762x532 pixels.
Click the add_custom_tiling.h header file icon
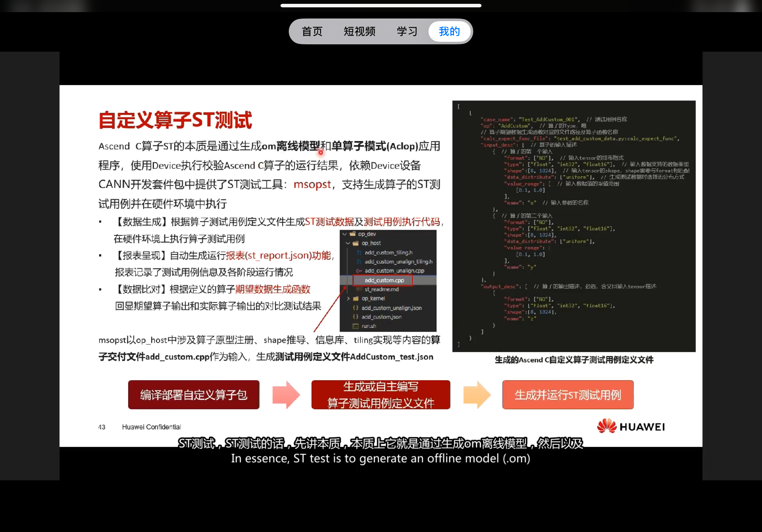(359, 252)
